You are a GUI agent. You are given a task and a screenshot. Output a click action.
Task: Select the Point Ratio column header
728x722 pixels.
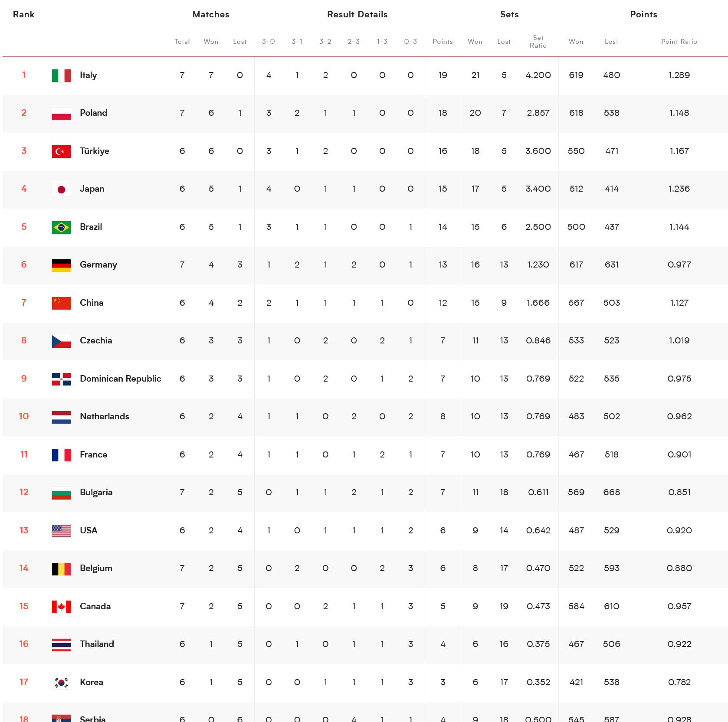pyautogui.click(x=679, y=42)
